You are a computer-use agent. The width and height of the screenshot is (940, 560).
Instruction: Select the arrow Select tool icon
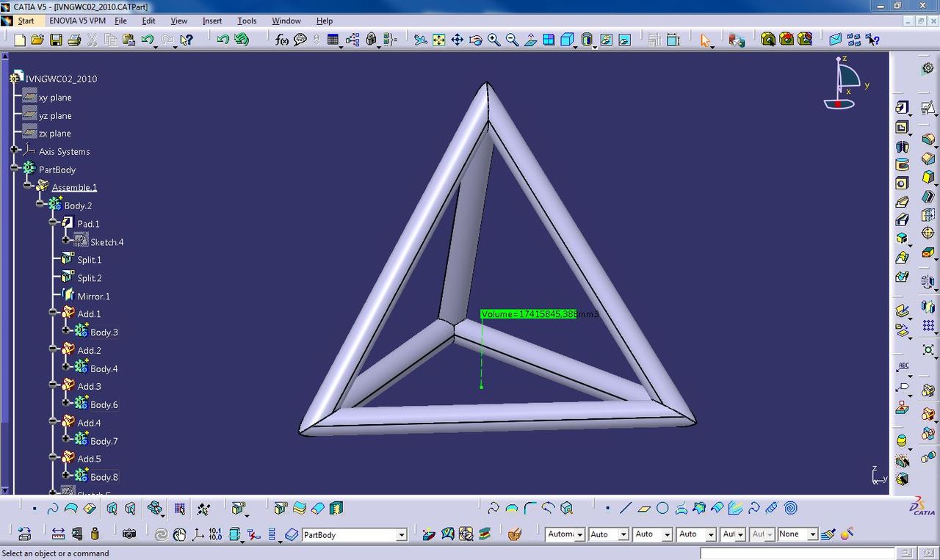click(x=705, y=40)
